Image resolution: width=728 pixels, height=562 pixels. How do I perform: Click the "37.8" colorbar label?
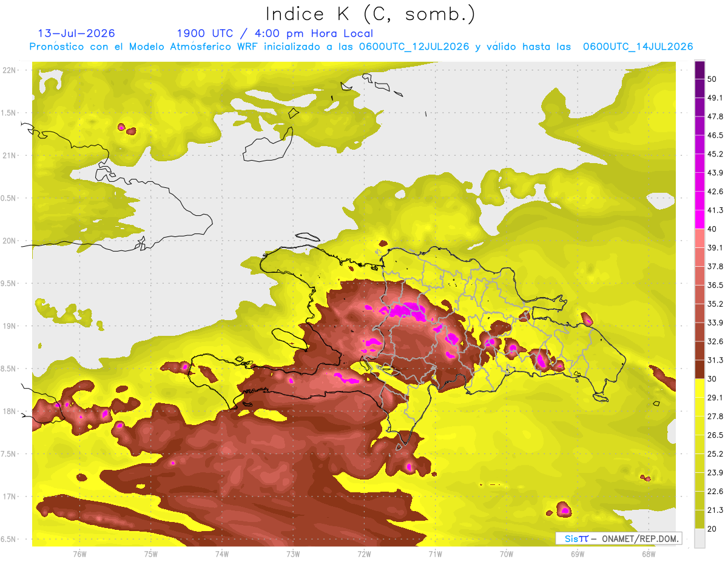[715, 266]
